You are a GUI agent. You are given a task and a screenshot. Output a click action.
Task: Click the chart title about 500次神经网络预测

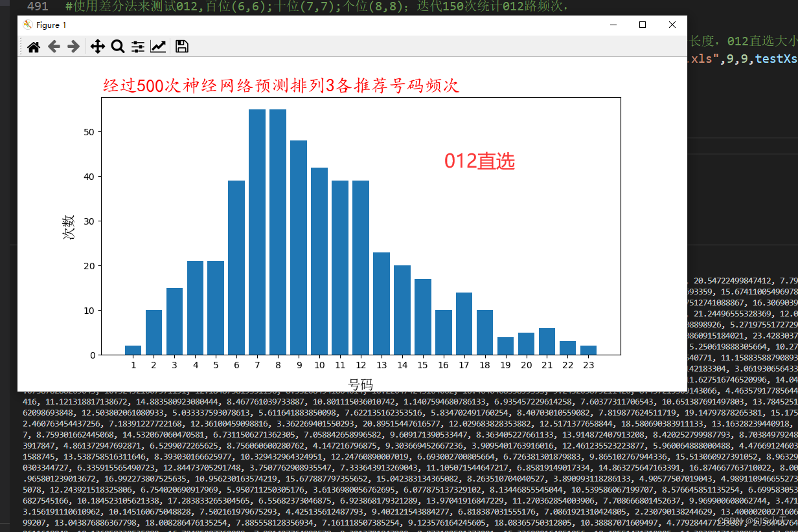tap(280, 86)
